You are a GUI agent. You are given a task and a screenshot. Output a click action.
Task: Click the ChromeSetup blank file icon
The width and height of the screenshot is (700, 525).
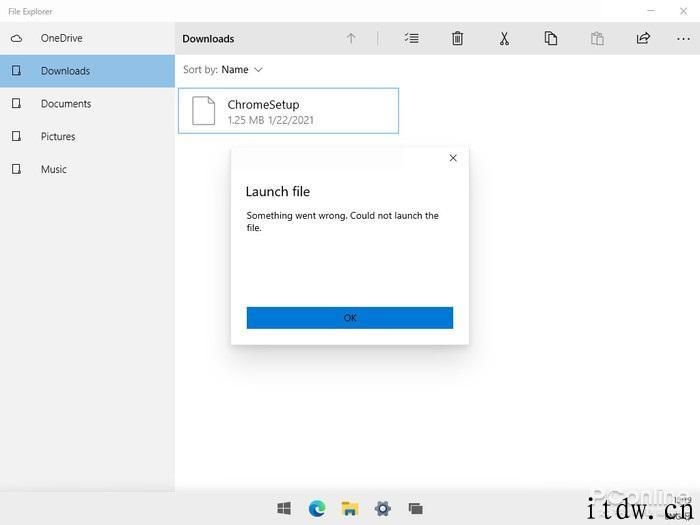204,111
